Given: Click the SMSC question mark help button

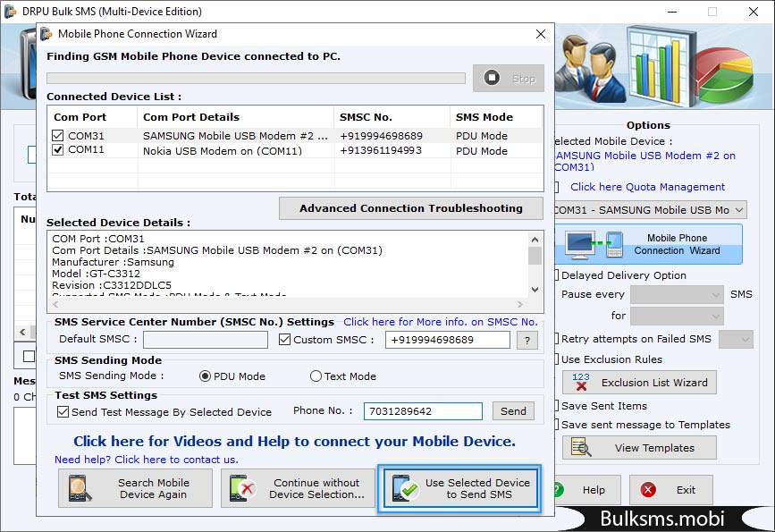Looking at the screenshot, I should coord(527,340).
